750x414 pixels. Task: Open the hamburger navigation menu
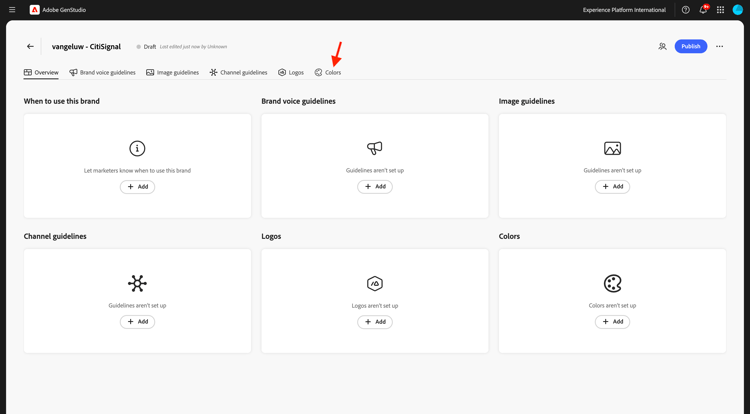tap(12, 10)
